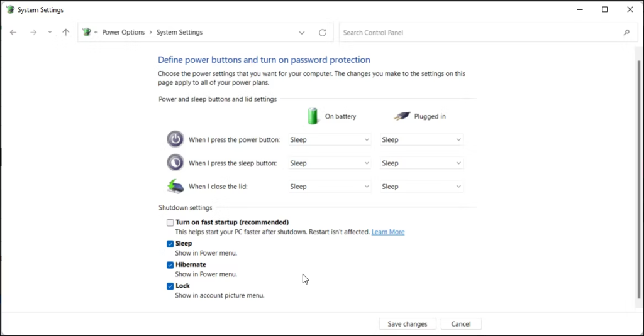Open Power Options breadcrumb
Viewport: 644px width, 336px height.
tap(123, 32)
